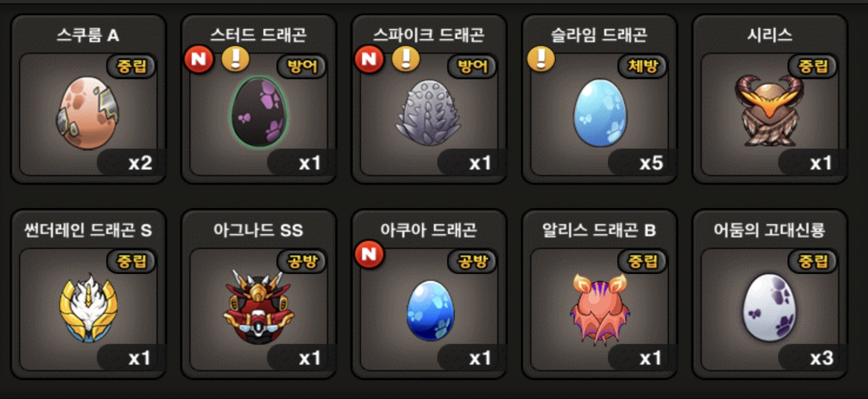The height and width of the screenshot is (399, 868).
Task: Choose the light blue 슬라임 드래곤 egg
Action: (x=600, y=113)
